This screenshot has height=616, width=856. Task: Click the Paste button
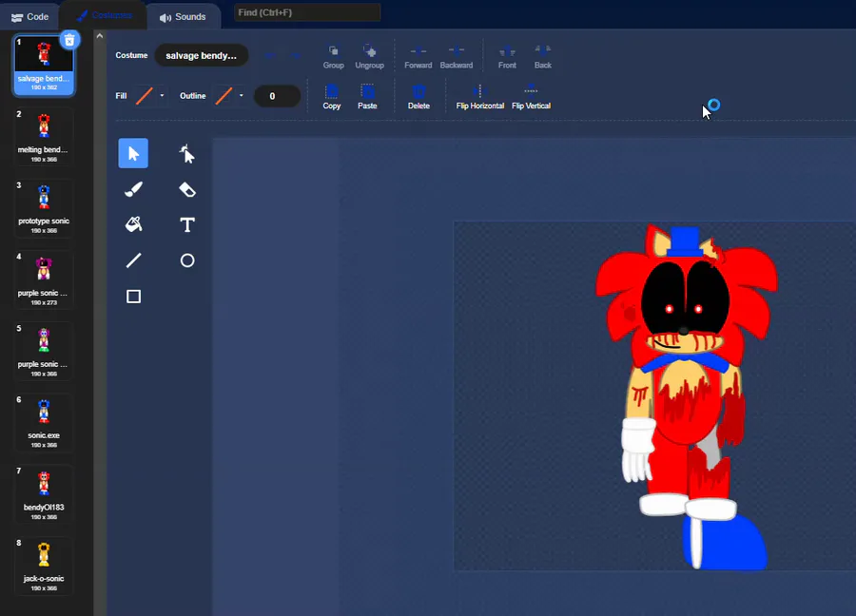coord(367,97)
